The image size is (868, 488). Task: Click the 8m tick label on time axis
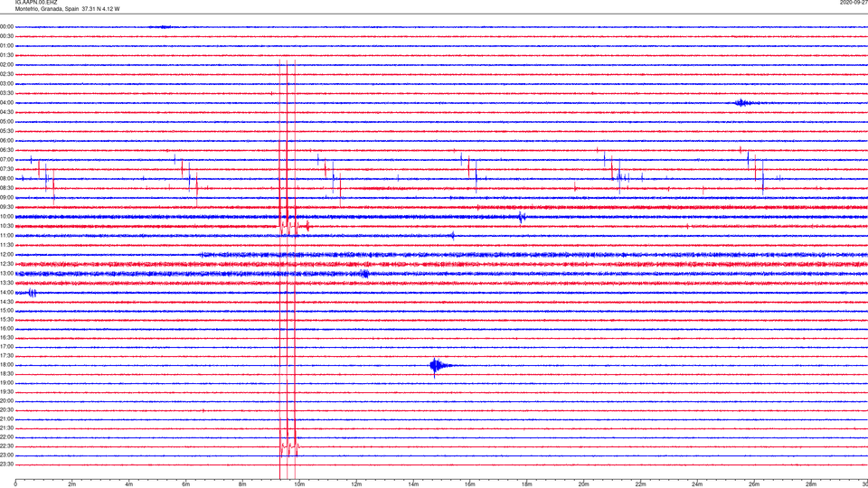242,484
